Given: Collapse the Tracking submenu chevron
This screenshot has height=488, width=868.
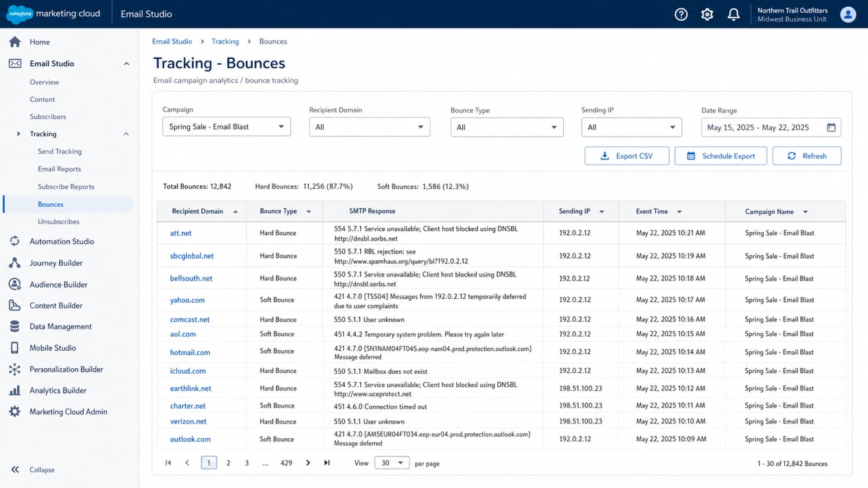Looking at the screenshot, I should coord(126,134).
